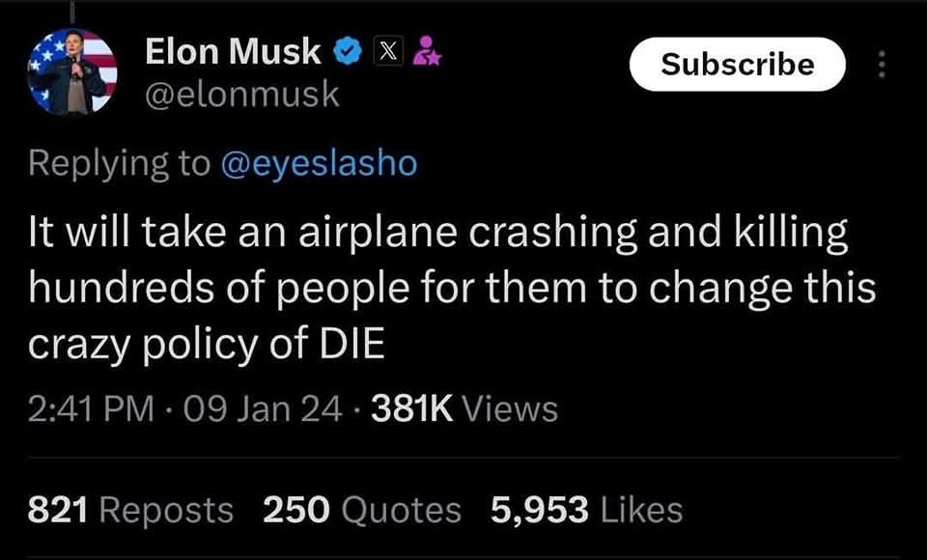Open the 821 Reposts list

pyautogui.click(x=130, y=510)
